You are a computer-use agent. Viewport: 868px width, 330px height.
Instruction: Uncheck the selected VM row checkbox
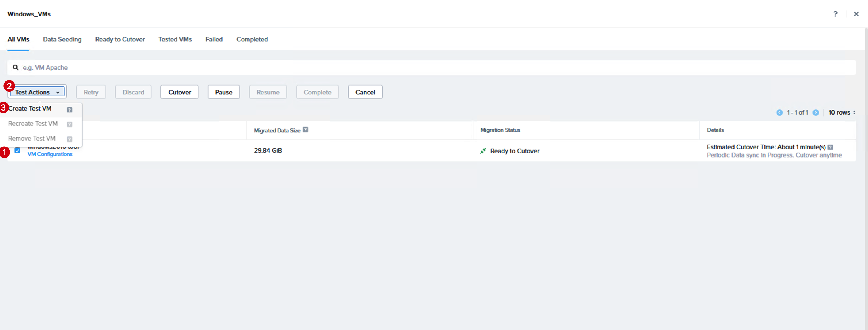pos(18,151)
